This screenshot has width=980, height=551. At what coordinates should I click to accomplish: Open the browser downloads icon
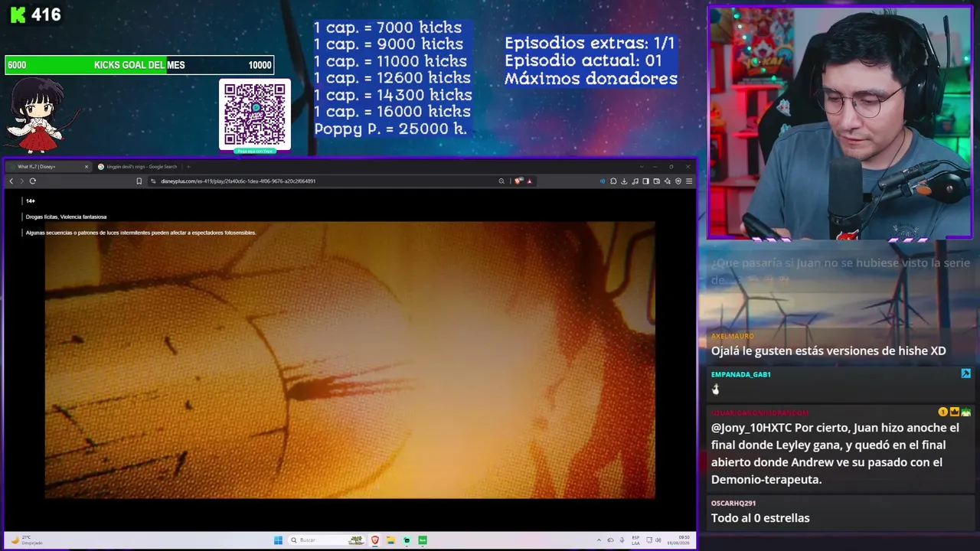click(x=624, y=181)
